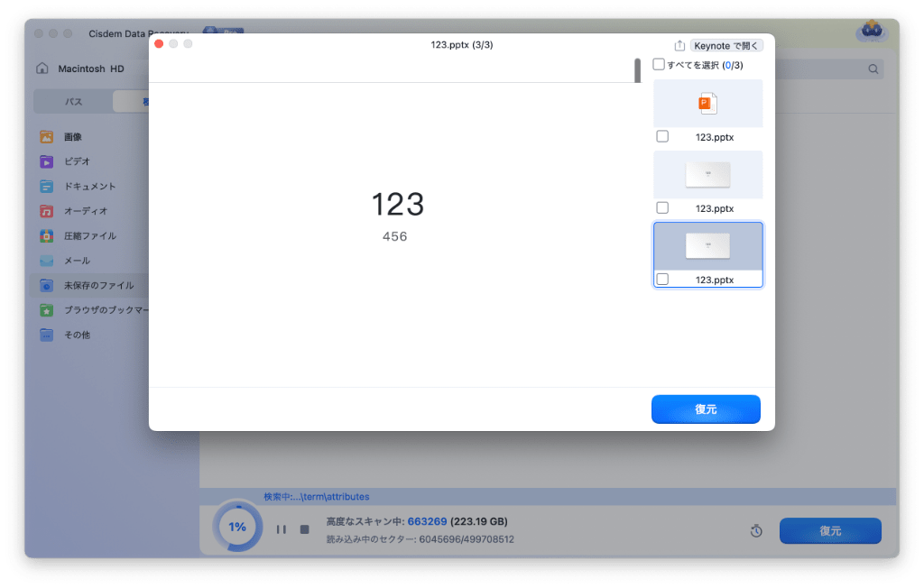Open the 画像 category icon
This screenshot has height=588, width=924.
point(47,137)
